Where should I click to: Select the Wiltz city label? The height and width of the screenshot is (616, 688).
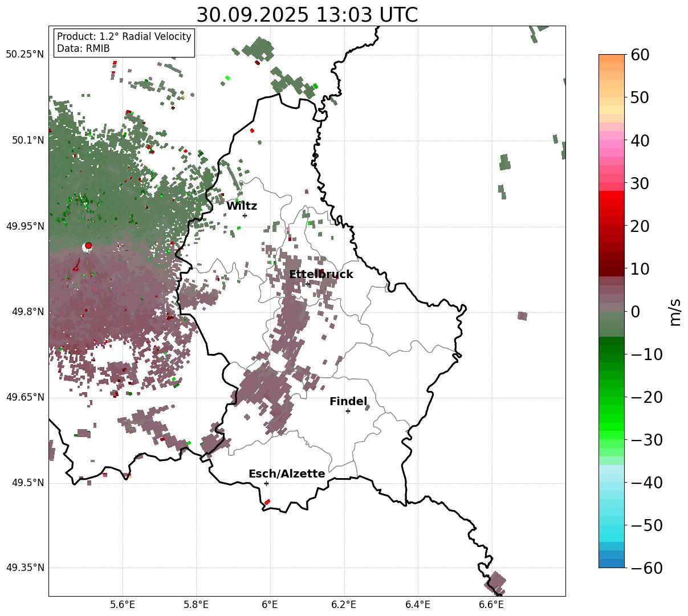242,206
